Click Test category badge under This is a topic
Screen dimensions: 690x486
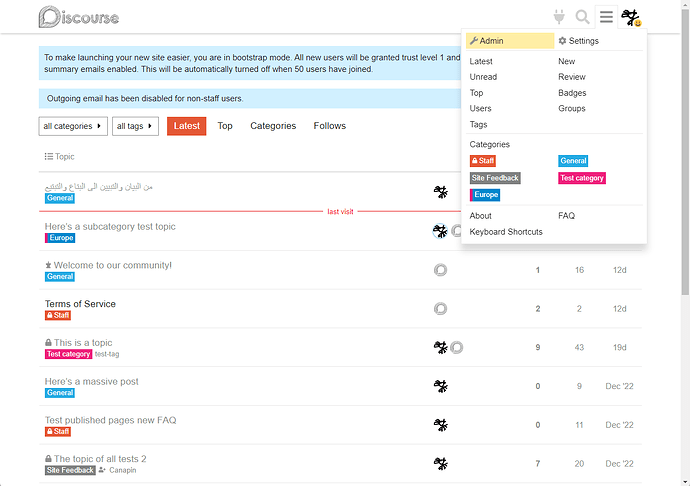click(68, 354)
